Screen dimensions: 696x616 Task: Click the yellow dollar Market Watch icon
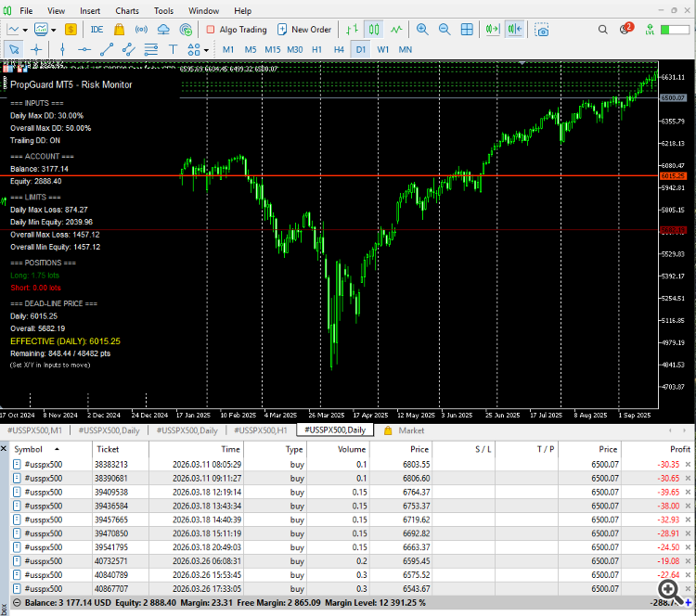(71, 30)
